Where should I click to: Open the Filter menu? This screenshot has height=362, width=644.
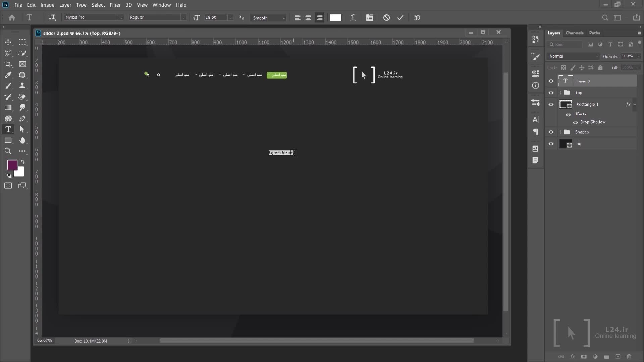[x=115, y=5]
